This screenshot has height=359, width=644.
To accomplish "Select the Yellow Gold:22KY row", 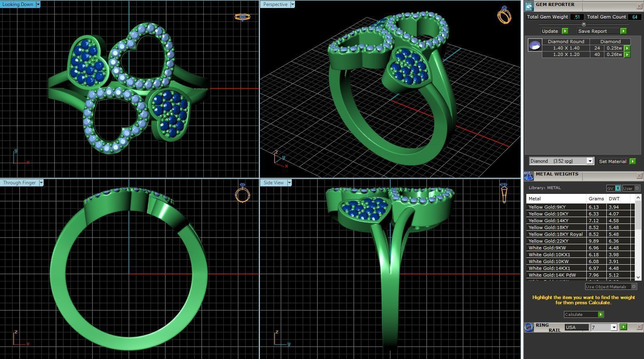I will point(580,241).
